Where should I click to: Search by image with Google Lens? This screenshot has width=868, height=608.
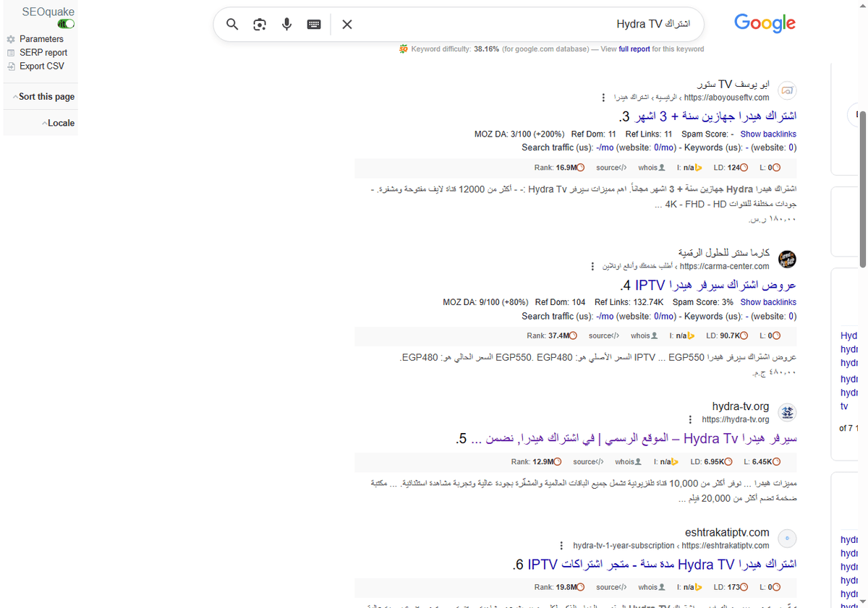click(x=259, y=24)
